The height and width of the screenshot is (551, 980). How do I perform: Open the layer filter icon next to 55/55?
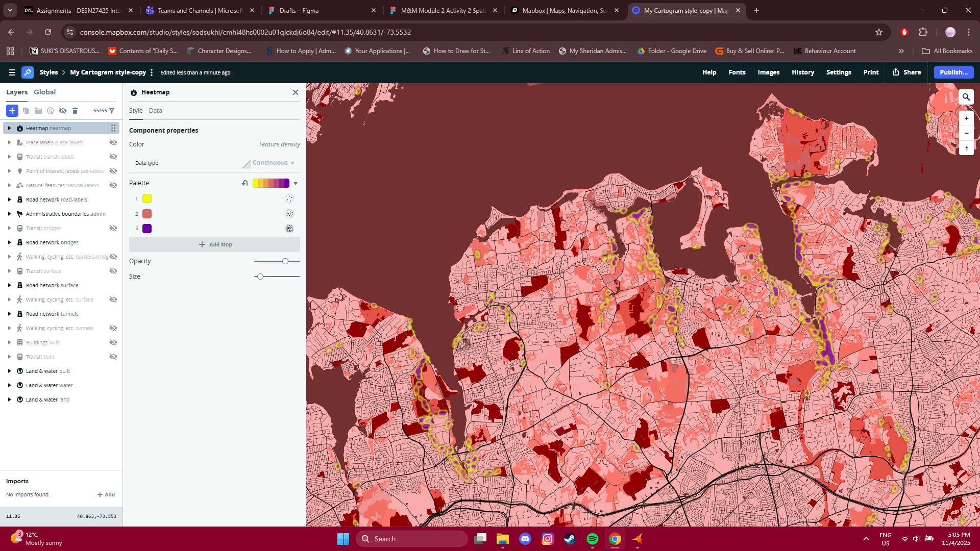tap(112, 111)
